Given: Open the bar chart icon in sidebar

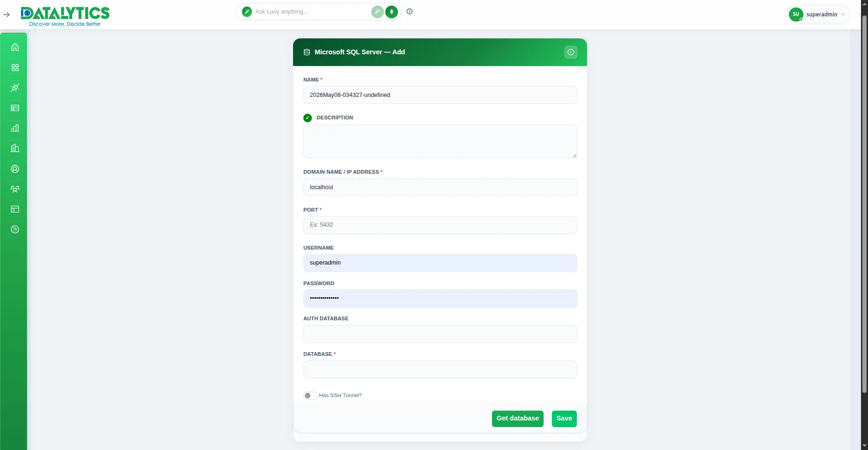Looking at the screenshot, I should [15, 128].
